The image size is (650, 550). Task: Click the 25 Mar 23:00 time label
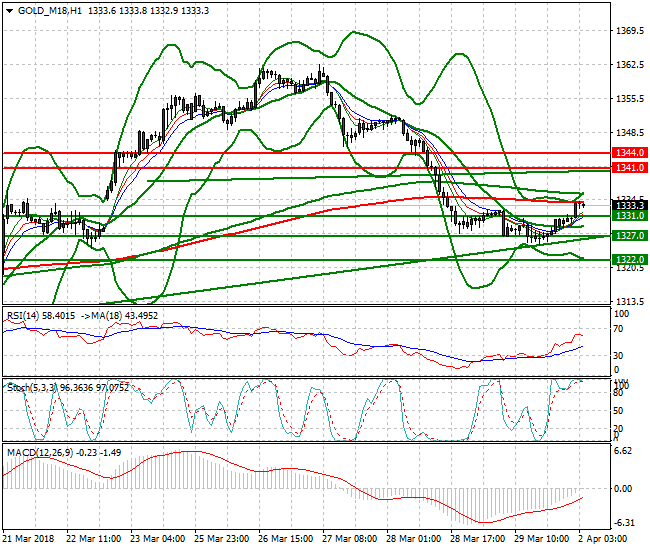[222, 539]
